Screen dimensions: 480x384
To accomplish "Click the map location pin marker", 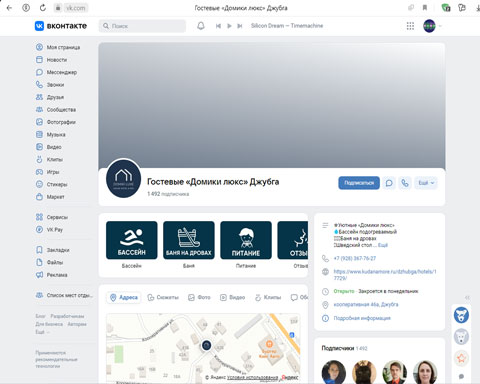I will pos(206,345).
